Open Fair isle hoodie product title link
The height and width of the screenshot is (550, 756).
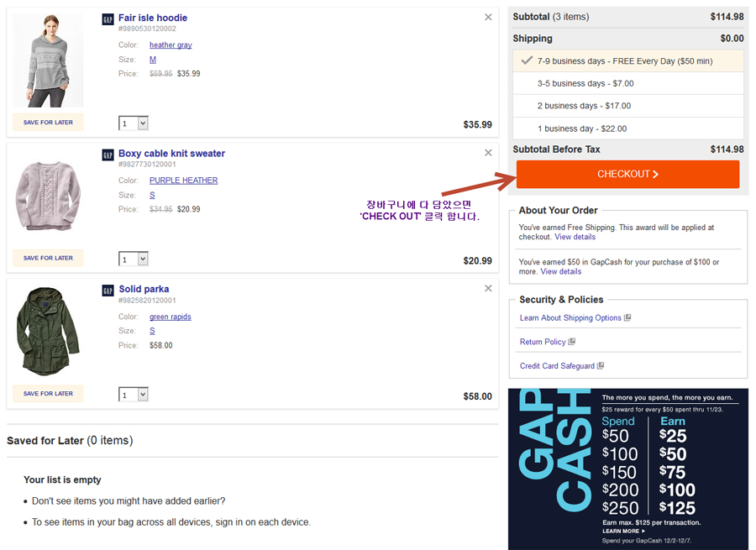click(x=153, y=18)
